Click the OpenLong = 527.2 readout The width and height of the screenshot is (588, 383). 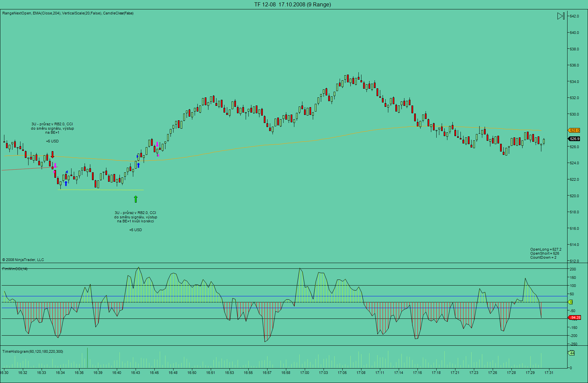pyautogui.click(x=546, y=249)
